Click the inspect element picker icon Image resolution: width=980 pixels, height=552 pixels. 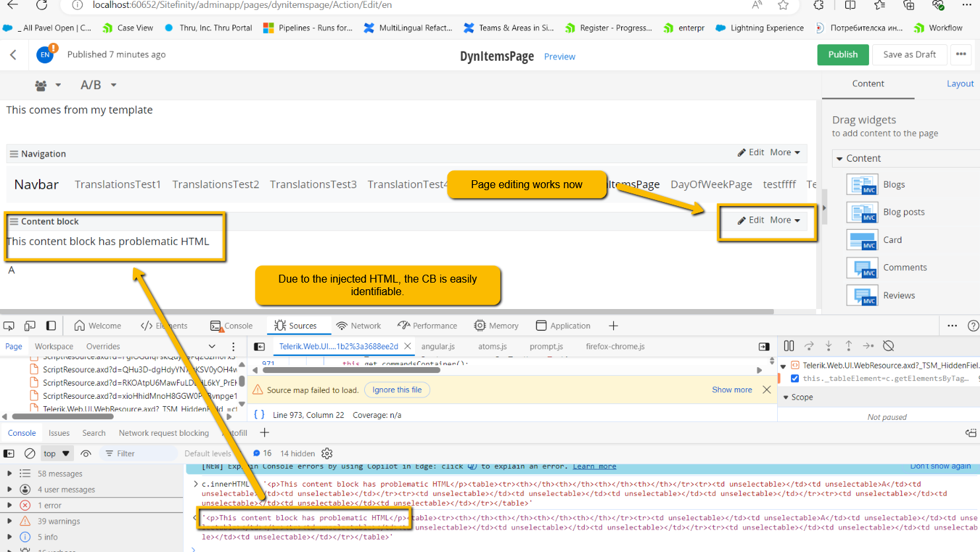pos(9,326)
